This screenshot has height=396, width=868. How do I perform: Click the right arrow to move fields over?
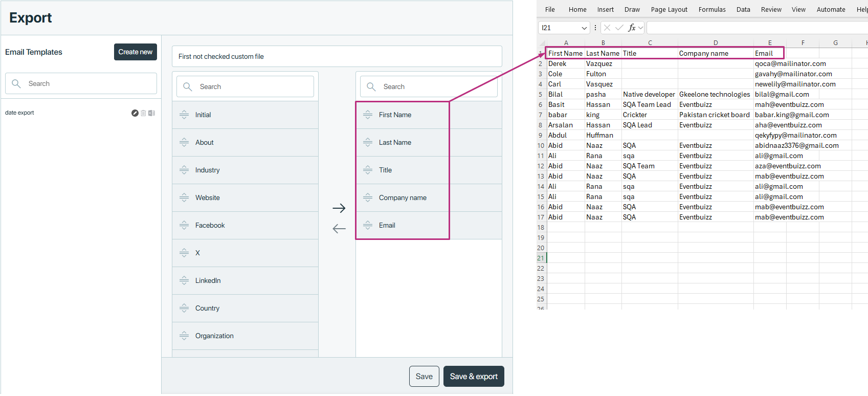(x=339, y=208)
